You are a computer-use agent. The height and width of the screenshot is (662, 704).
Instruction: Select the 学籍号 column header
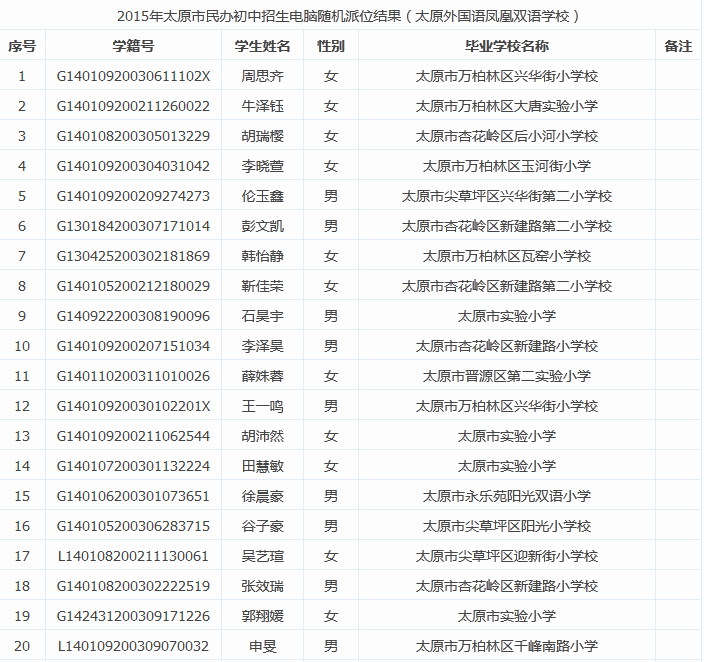pos(133,46)
